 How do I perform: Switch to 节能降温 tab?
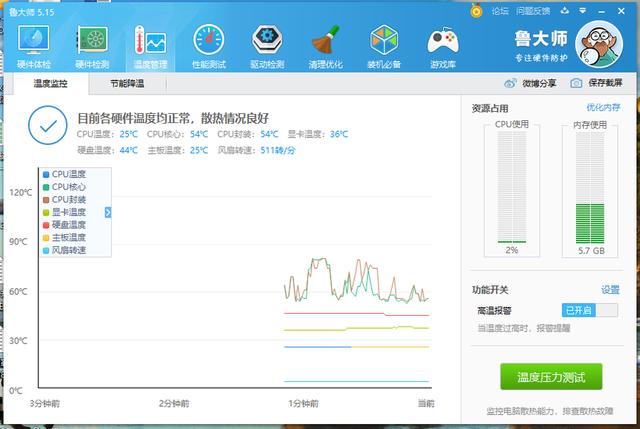127,84
